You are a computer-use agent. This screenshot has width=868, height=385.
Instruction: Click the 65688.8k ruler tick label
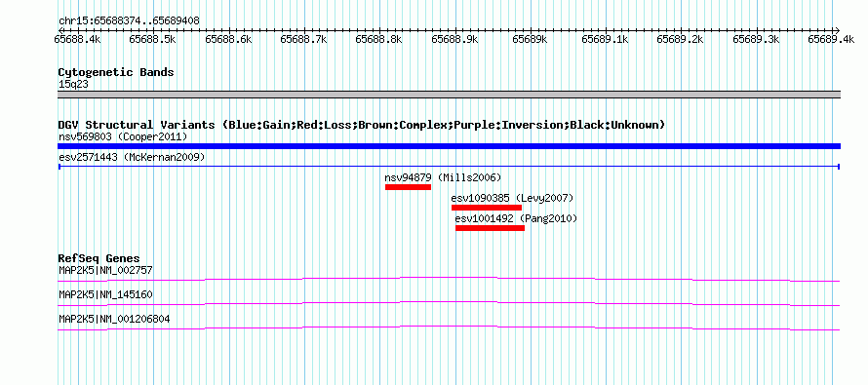(x=378, y=39)
